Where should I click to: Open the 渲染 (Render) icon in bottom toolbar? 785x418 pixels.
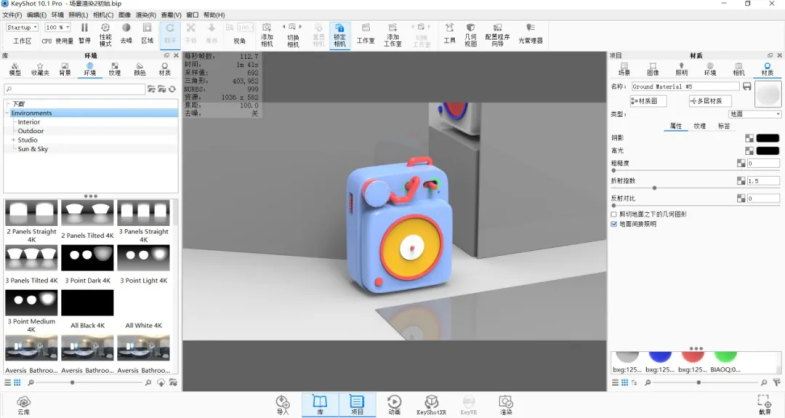point(506,402)
